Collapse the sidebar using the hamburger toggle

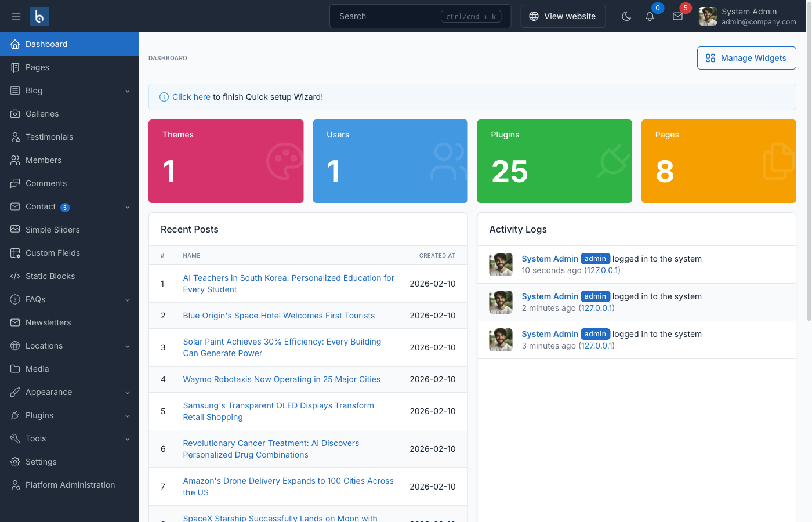16,16
